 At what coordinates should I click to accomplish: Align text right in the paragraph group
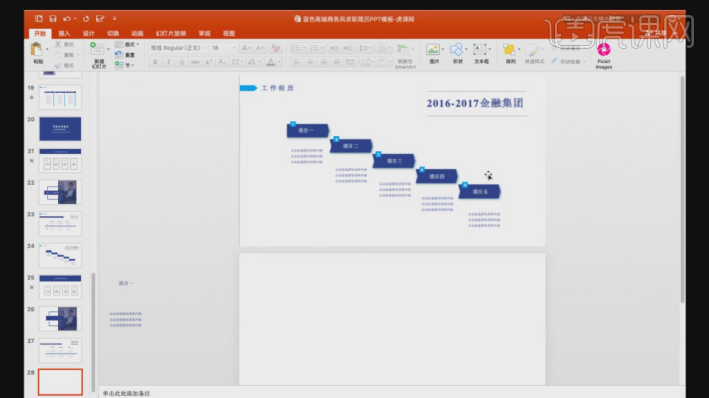(323, 62)
